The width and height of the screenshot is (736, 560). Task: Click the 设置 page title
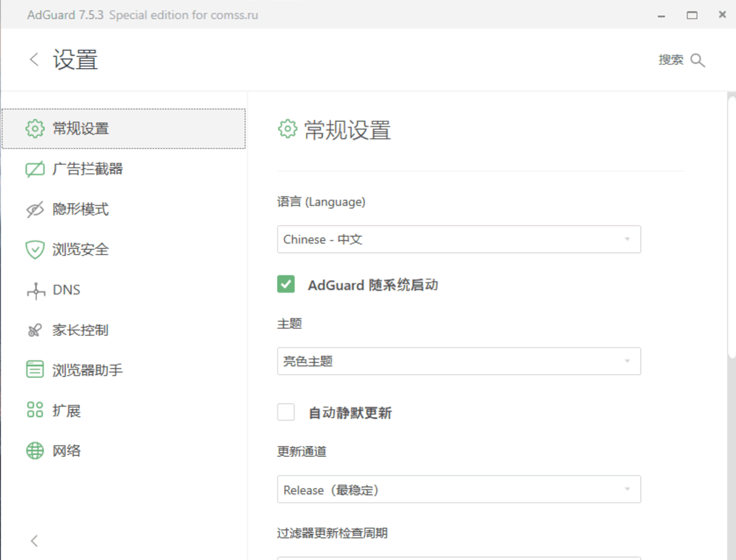point(75,60)
